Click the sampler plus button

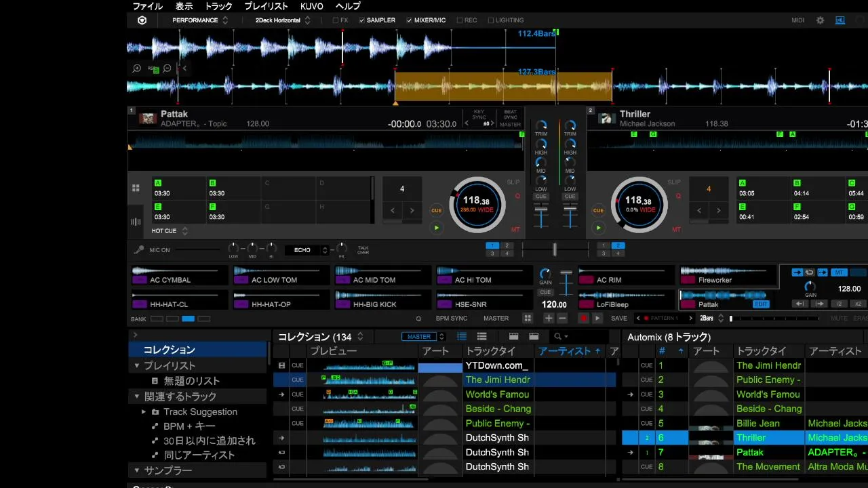(x=549, y=318)
